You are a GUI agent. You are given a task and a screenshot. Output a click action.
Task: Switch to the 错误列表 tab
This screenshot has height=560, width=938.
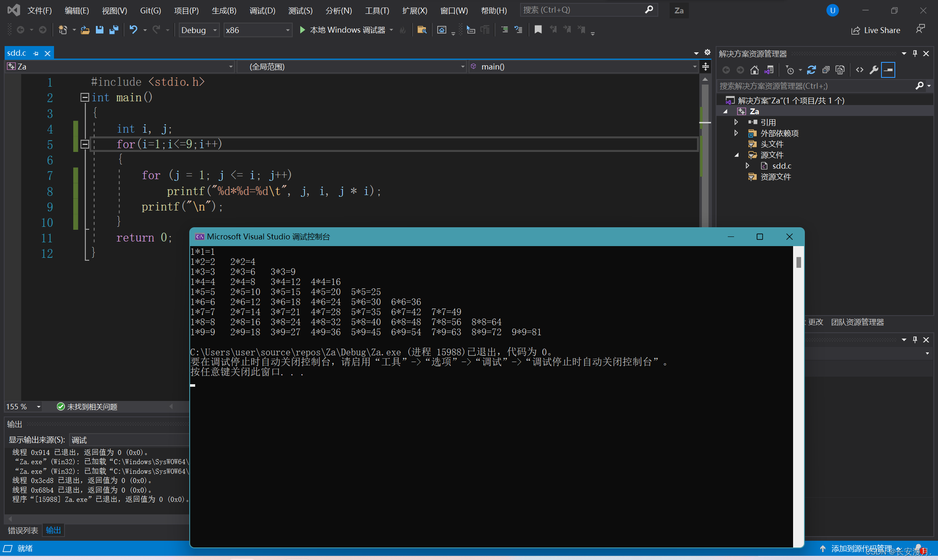tap(23, 530)
